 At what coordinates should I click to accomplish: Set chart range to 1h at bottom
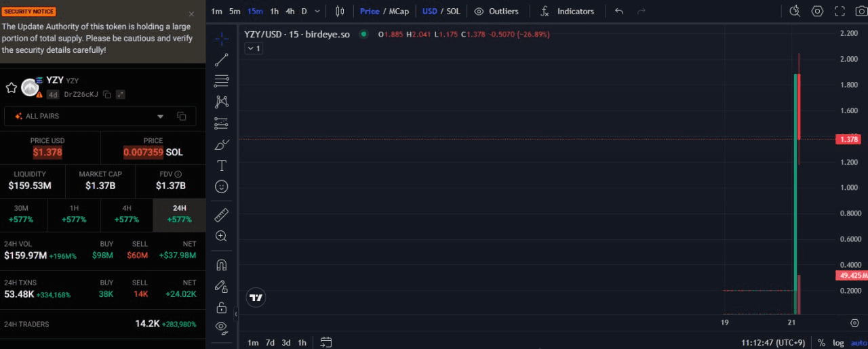pos(302,342)
